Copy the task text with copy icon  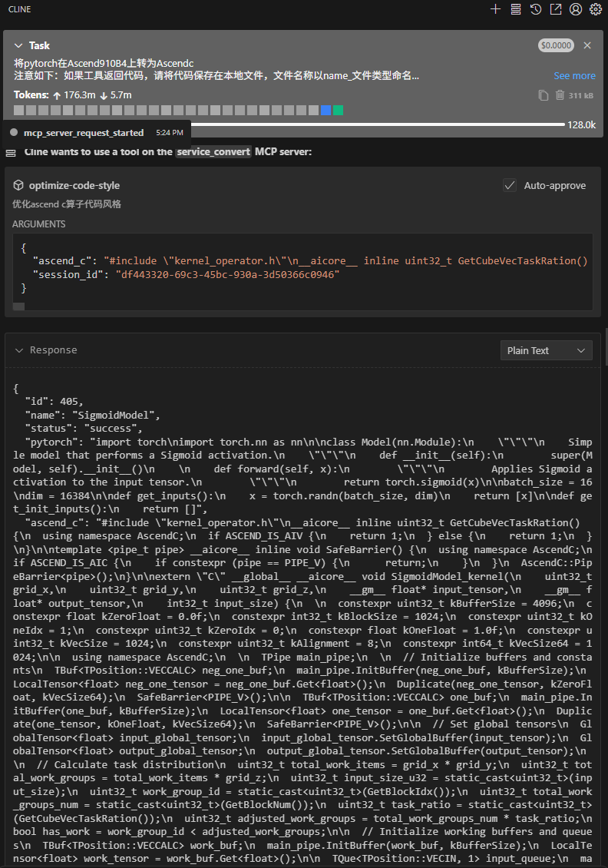click(544, 95)
